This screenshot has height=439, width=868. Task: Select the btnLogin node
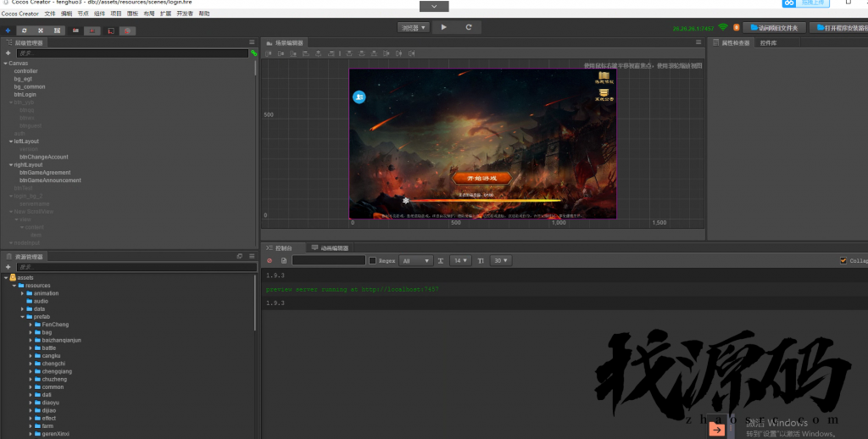(x=25, y=95)
